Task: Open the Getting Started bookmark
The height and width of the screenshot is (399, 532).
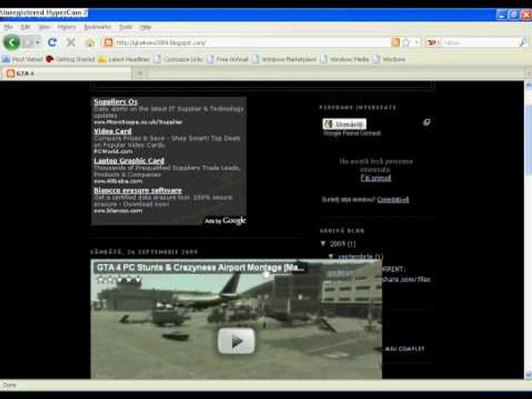Action: coord(70,59)
